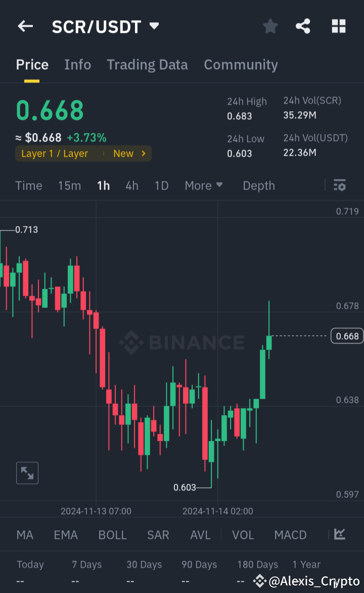Image resolution: width=364 pixels, height=593 pixels.
Task: Open the share icon
Action: pyautogui.click(x=303, y=26)
